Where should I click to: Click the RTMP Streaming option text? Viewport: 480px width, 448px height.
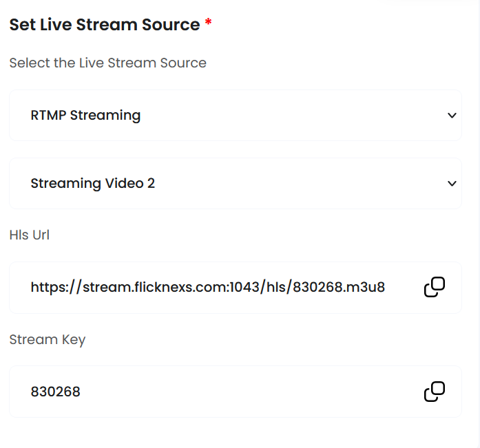point(85,116)
